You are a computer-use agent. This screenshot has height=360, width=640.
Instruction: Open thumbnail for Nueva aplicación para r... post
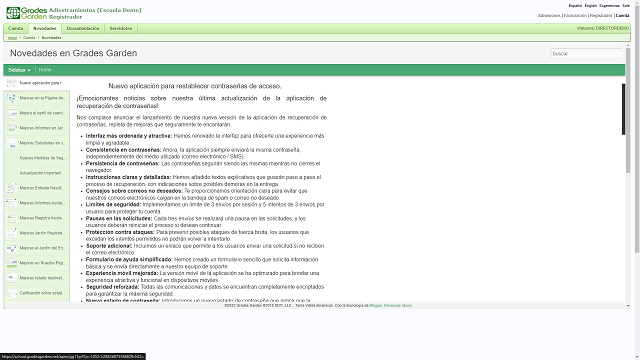(x=11, y=83)
